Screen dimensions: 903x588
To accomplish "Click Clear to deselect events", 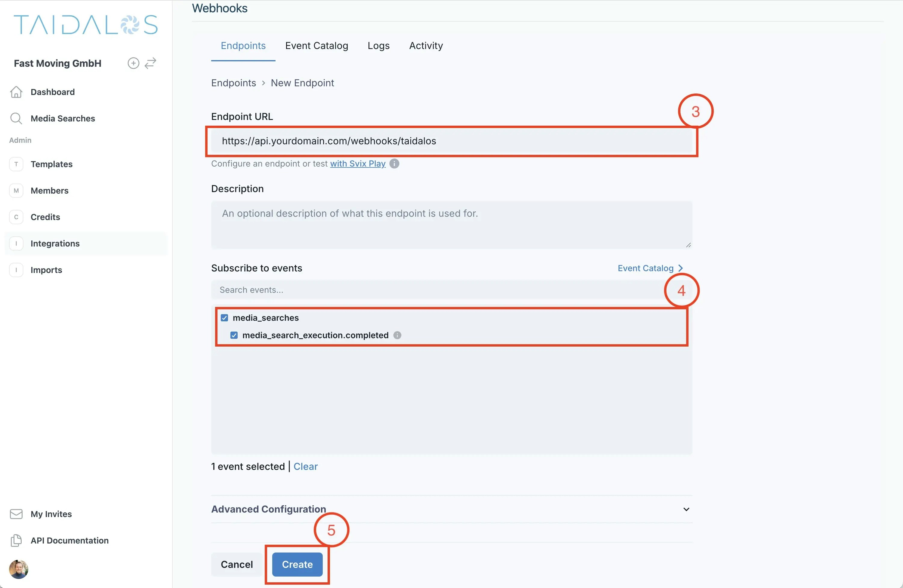I will coord(305,466).
